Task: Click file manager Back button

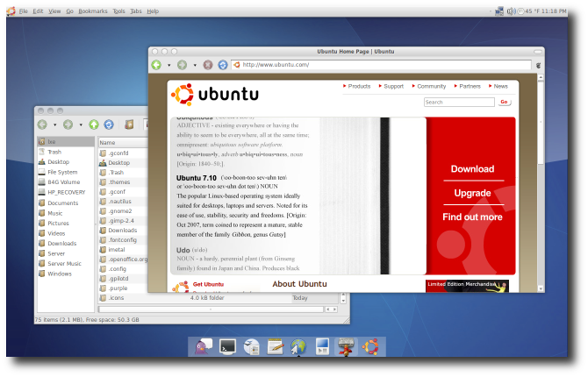Action: coord(42,124)
